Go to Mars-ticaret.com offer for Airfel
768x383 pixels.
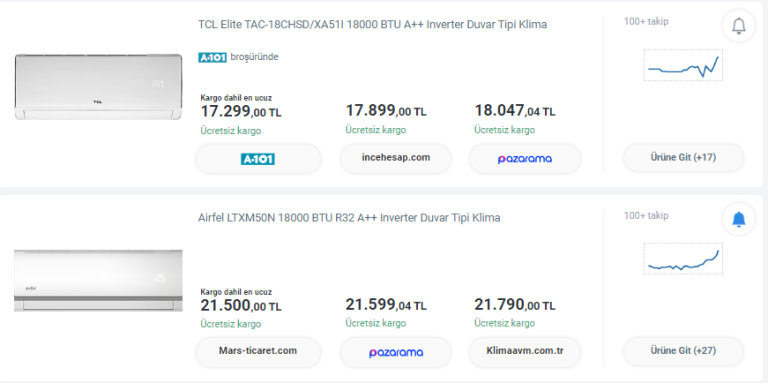click(x=258, y=352)
